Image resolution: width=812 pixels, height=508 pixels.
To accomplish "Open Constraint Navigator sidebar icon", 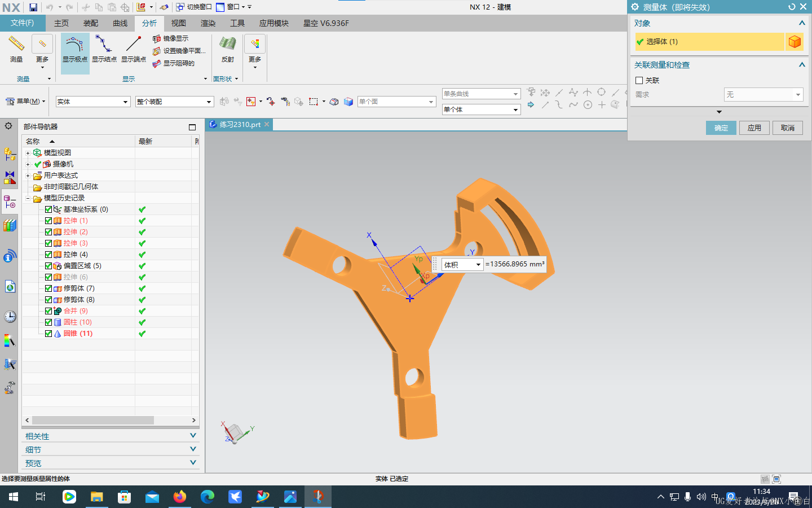I will coord(10,177).
